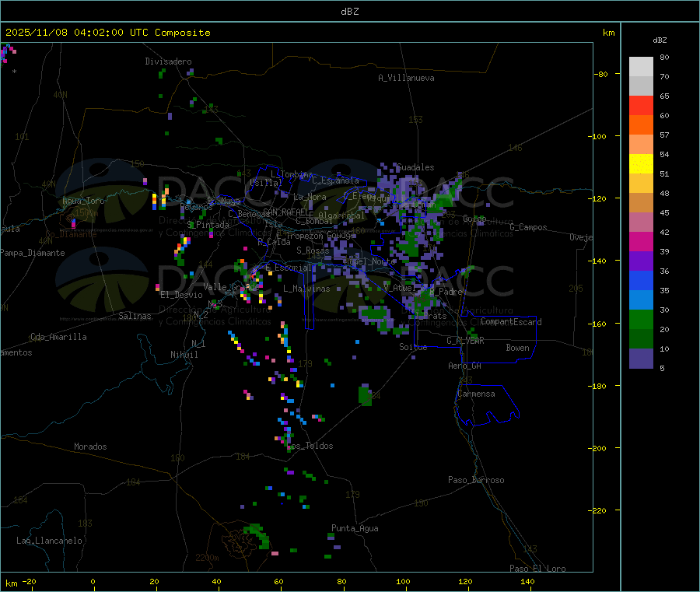Click the slate purple swatch above 5
Image resolution: width=700 pixels, height=592 pixels.
tap(641, 358)
